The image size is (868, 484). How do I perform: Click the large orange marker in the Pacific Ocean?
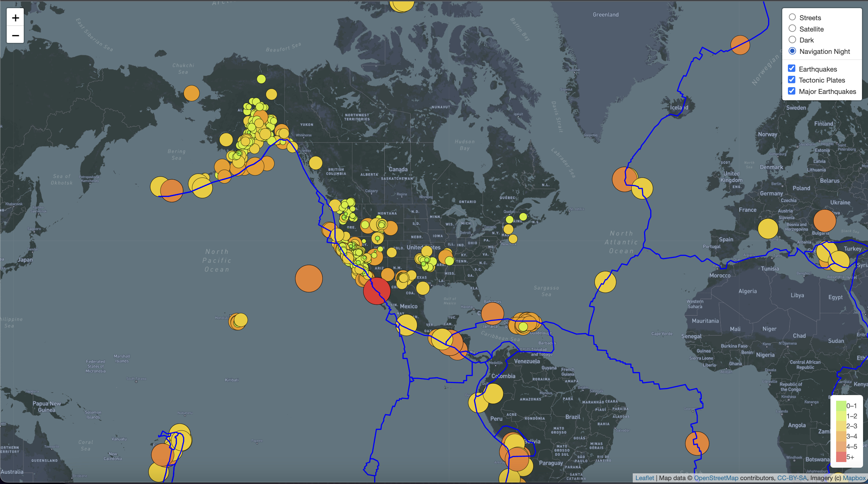pyautogui.click(x=308, y=278)
